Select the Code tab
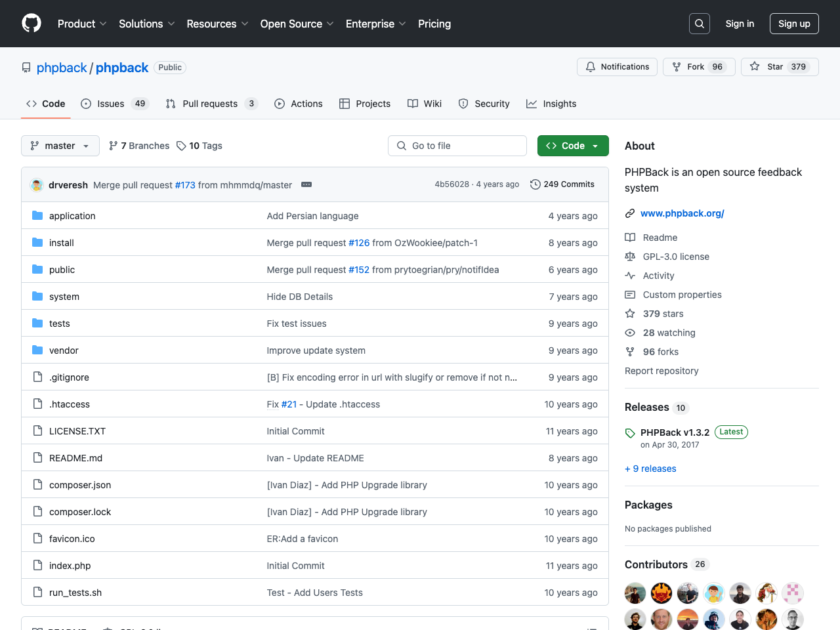This screenshot has height=630, width=840. [x=46, y=104]
